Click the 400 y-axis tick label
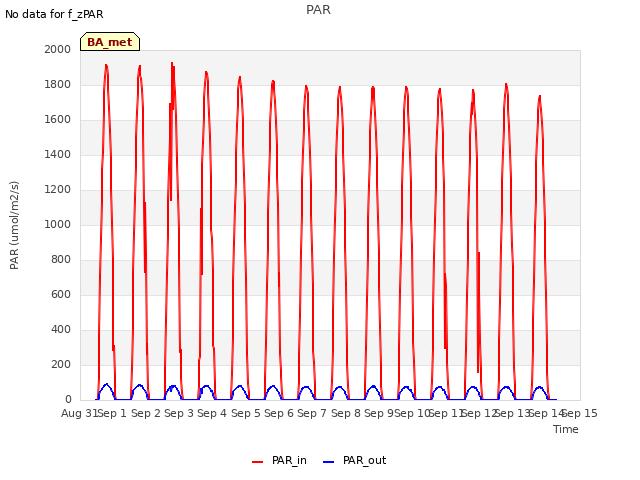Image resolution: width=640 pixels, height=480 pixels. click(61, 329)
